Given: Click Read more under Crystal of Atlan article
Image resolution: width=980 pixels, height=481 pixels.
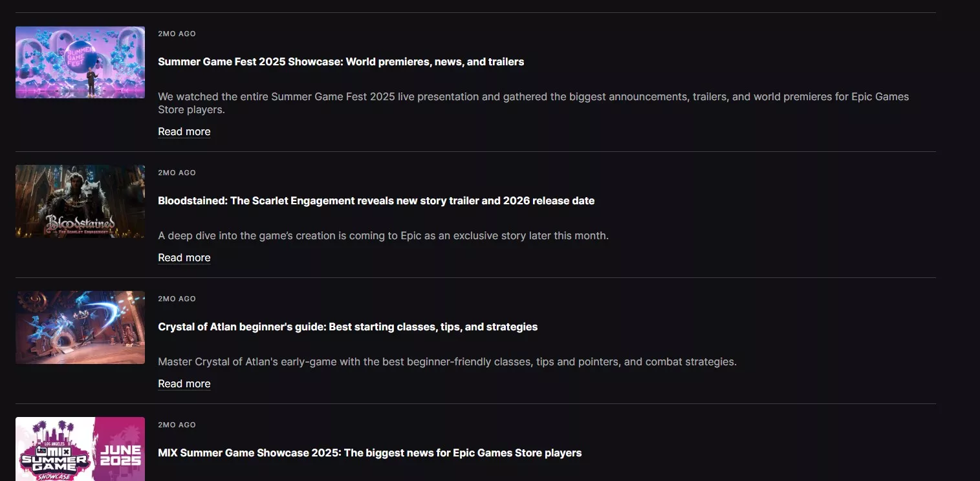Looking at the screenshot, I should coord(184,384).
